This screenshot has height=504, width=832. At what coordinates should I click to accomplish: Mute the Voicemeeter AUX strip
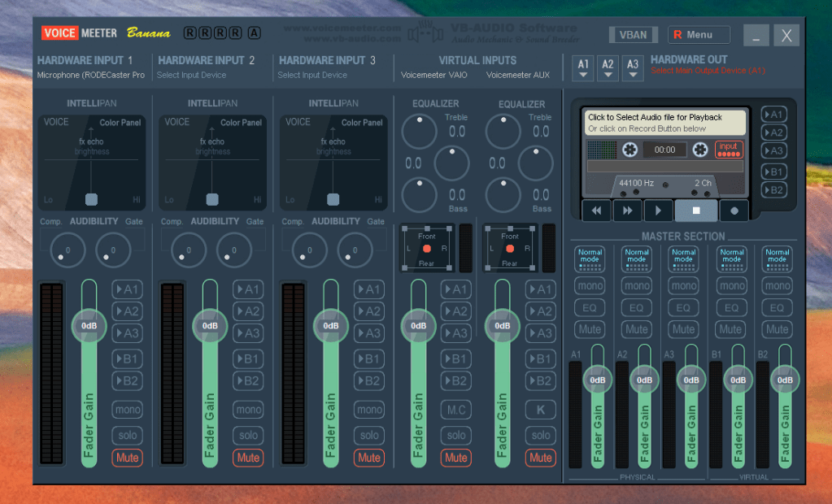point(541,458)
